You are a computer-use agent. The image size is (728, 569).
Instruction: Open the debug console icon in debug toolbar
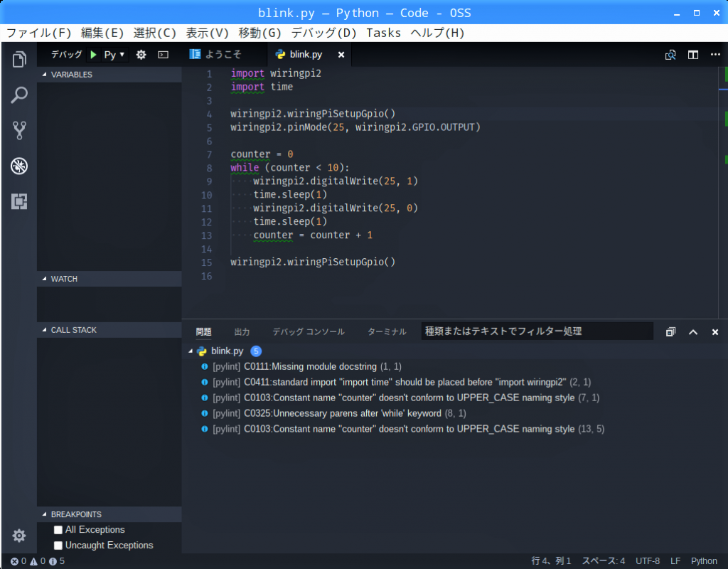click(x=164, y=55)
